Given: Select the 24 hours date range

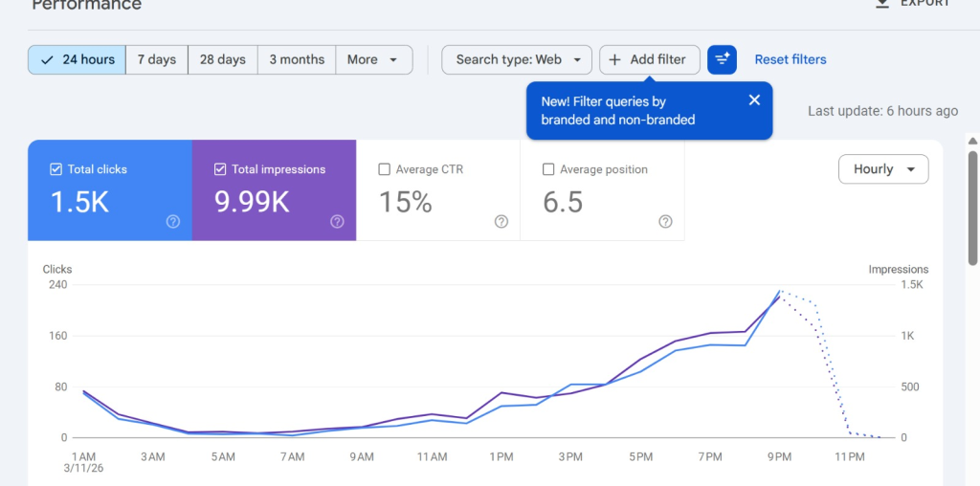Looking at the screenshot, I should point(77,59).
